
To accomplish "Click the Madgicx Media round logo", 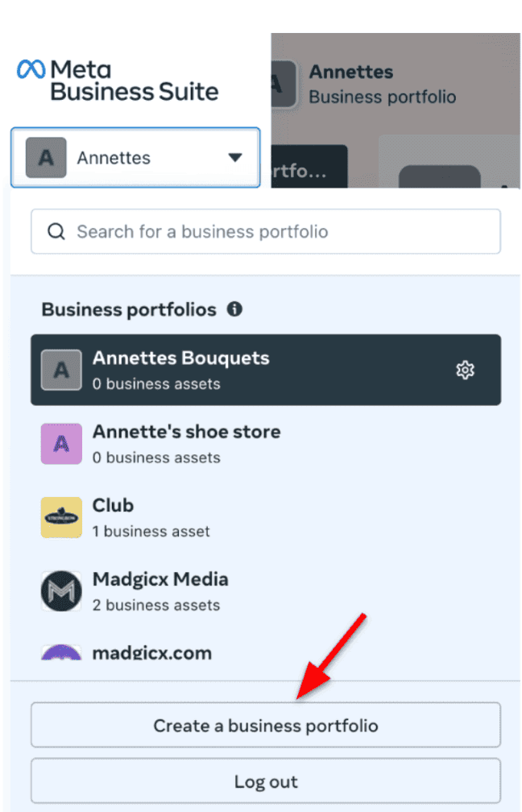I will click(61, 591).
